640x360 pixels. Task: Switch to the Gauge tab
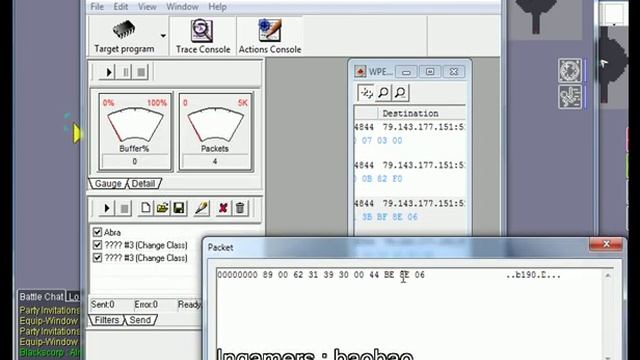(x=108, y=184)
